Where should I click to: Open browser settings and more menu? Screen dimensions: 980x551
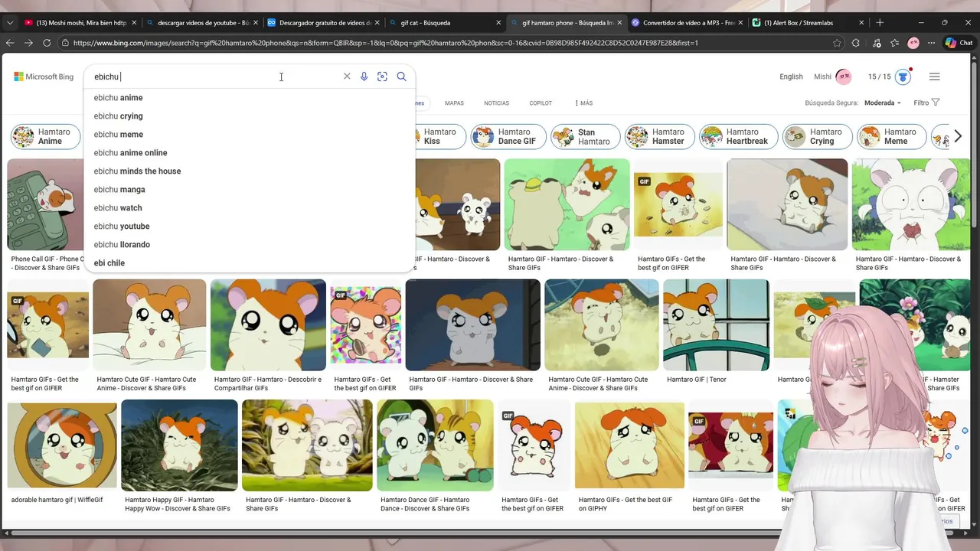click(x=932, y=43)
